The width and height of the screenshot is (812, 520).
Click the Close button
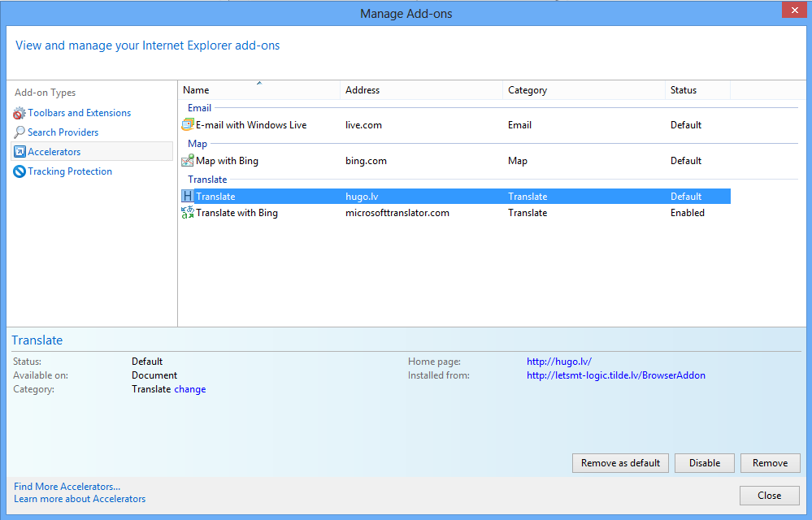tap(770, 495)
